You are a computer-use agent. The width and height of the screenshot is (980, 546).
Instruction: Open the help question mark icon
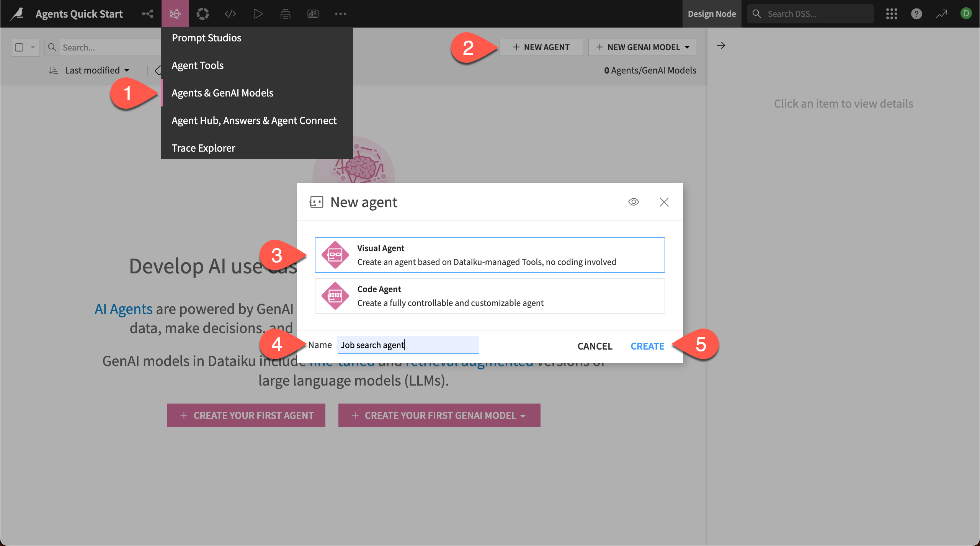coord(917,13)
